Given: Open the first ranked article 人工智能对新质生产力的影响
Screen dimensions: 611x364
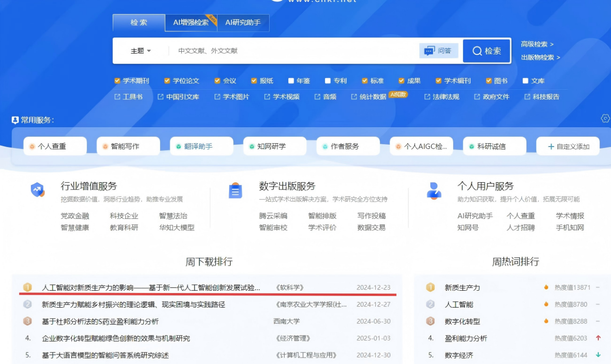Looking at the screenshot, I should tap(151, 287).
